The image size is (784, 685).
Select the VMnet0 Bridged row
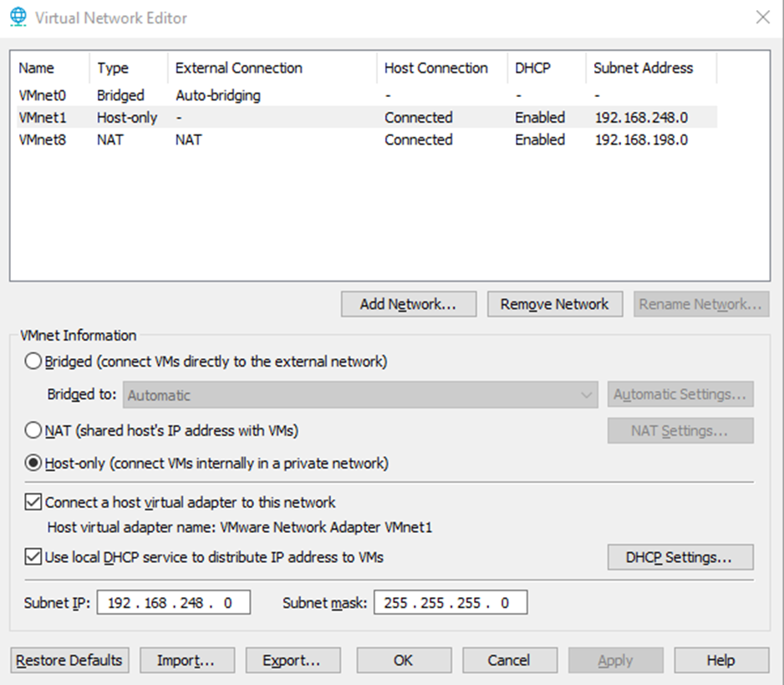tap(367, 95)
